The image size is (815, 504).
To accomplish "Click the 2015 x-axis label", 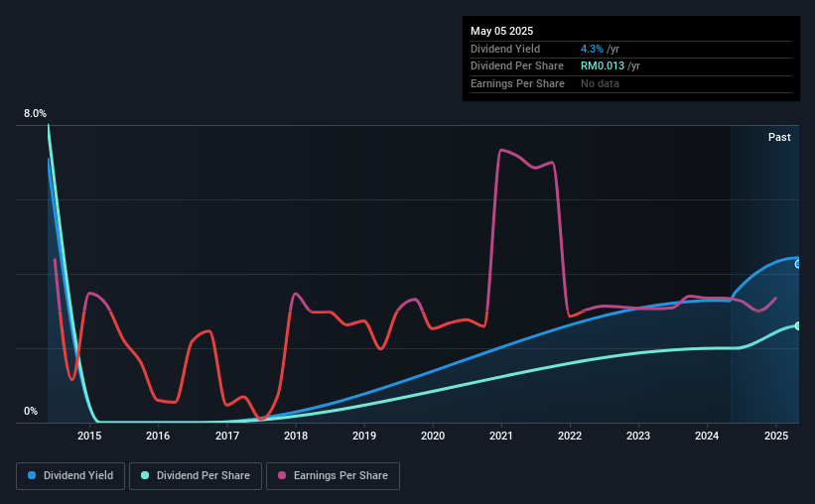I will click(89, 436).
